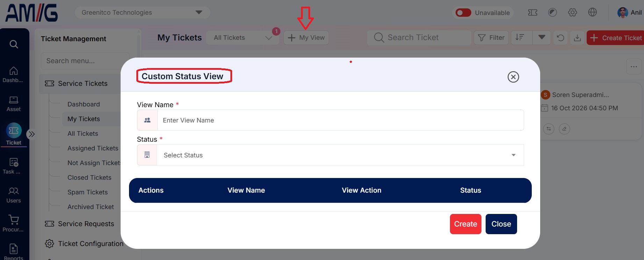The image size is (644, 260).
Task: Focus the Search Ticket field
Action: tap(419, 37)
